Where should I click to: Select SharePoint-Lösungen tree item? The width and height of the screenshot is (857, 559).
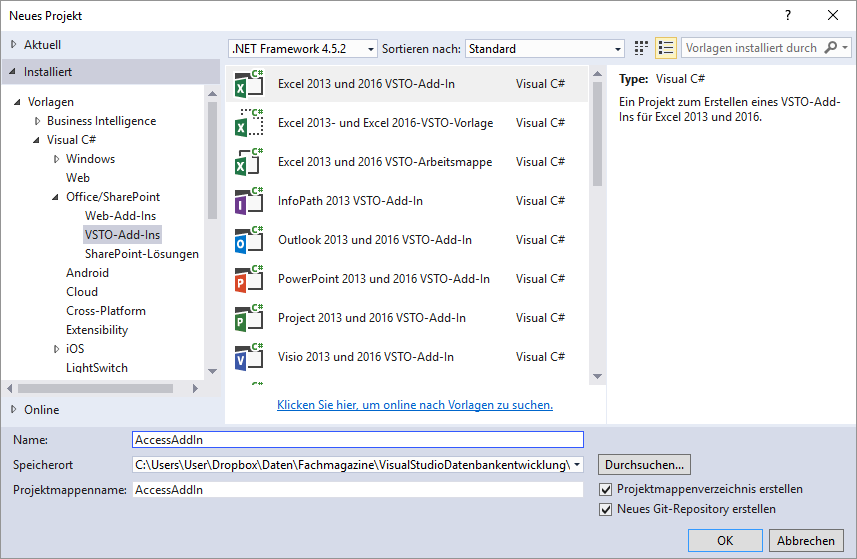tap(142, 254)
